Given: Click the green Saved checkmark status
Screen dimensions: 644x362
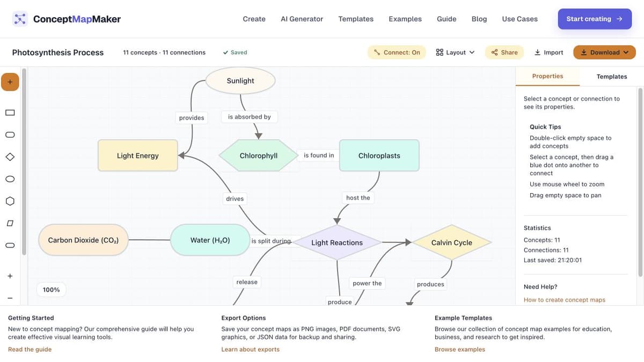Looking at the screenshot, I should point(235,53).
